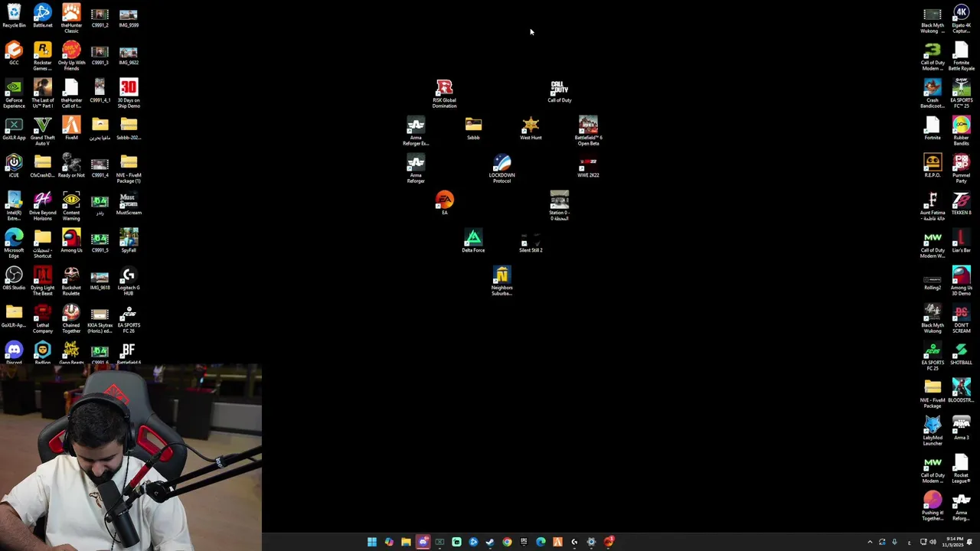Select the EA app desktop icon
The height and width of the screenshot is (551, 980).
(444, 204)
